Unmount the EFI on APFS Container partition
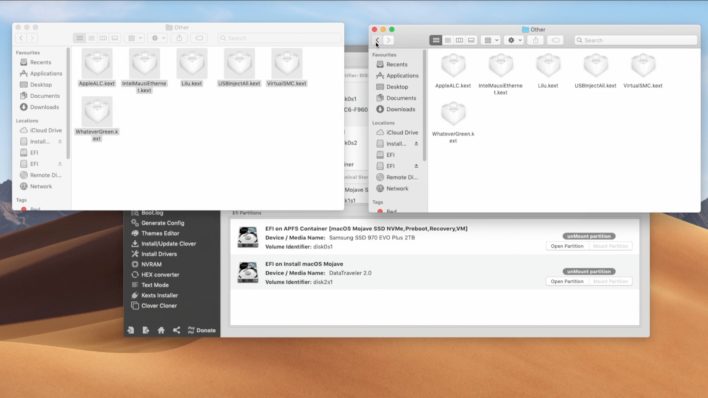 [589, 236]
